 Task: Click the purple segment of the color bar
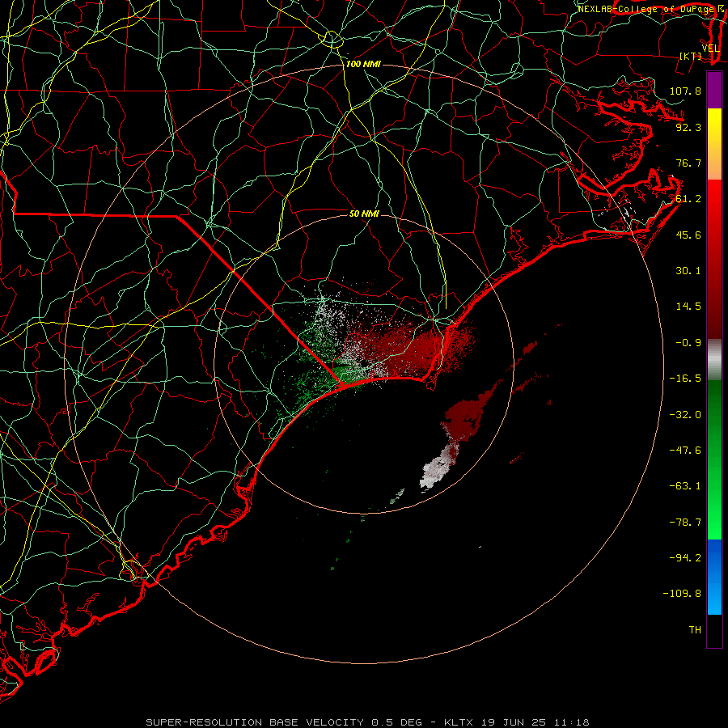(x=714, y=90)
